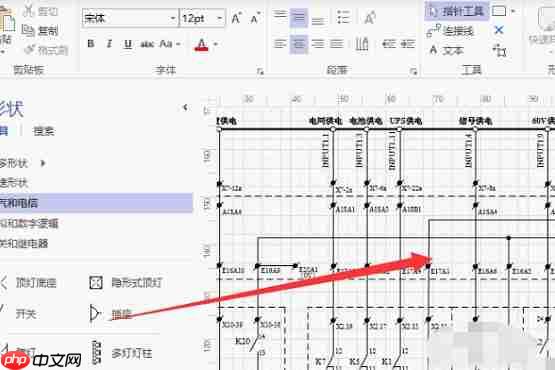Select the Rectangle shape tool
This screenshot has height=370, width=555.
[x=499, y=11]
